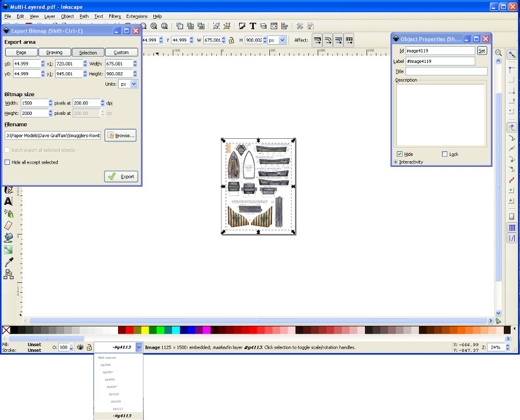Select the Eraser tool
This screenshot has width=520, height=420.
8,225
